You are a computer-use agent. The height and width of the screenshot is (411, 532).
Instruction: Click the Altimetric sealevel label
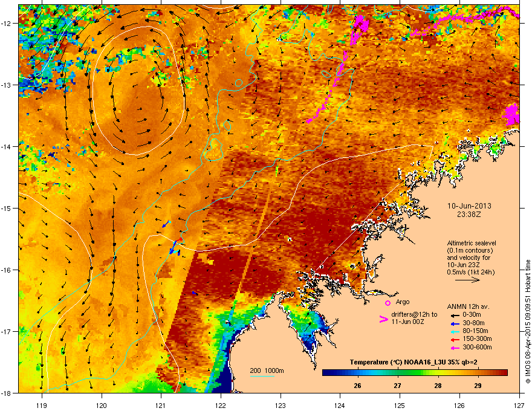coord(472,243)
